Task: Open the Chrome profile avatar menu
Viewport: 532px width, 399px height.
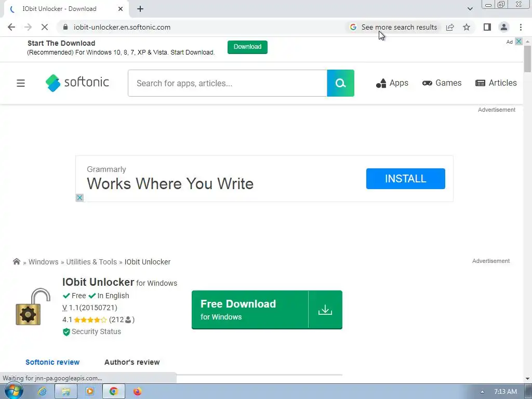Action: [x=504, y=27]
